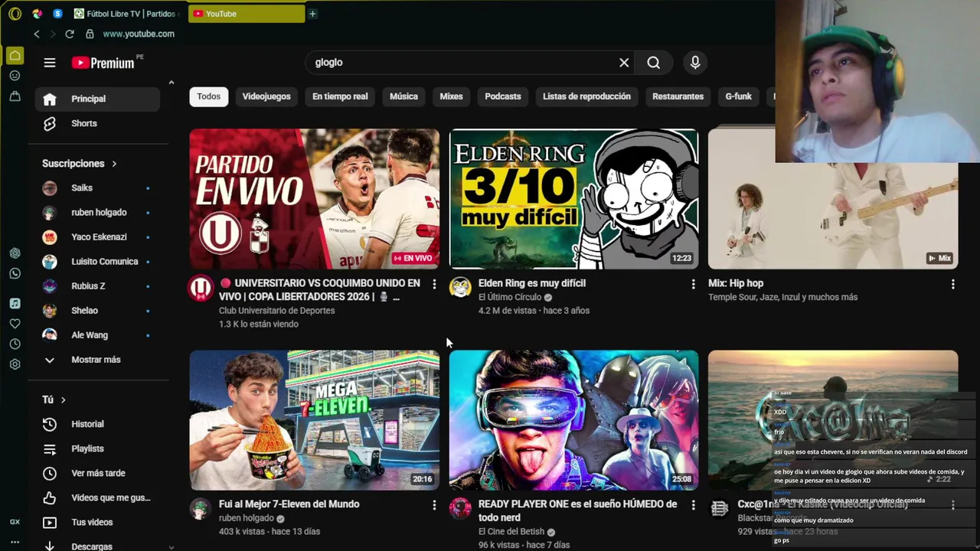Open ChatGPT from the Opera sidebar
This screenshot has height=551, width=980.
(15, 253)
